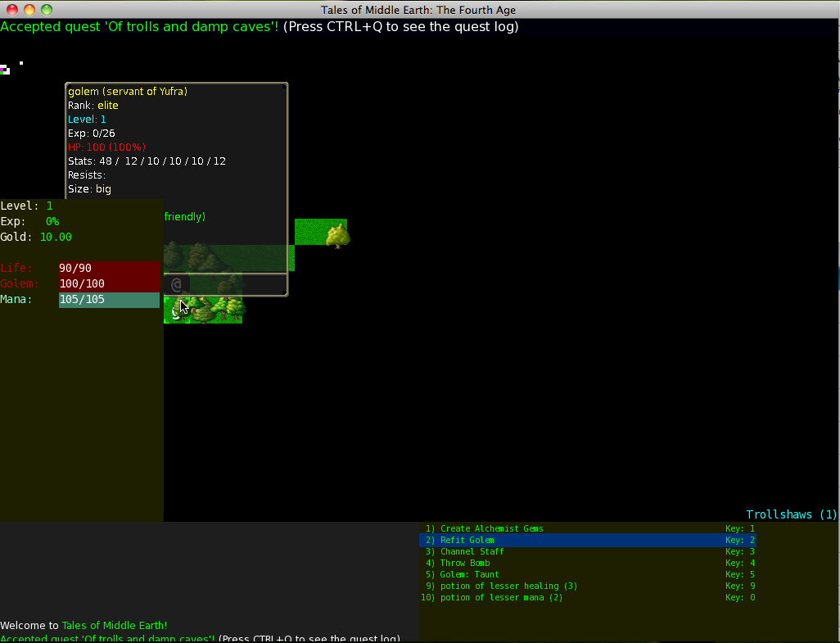Viewport: 840px width, 643px height.
Task: Click the green window zoom button
Action: pyautogui.click(x=47, y=10)
